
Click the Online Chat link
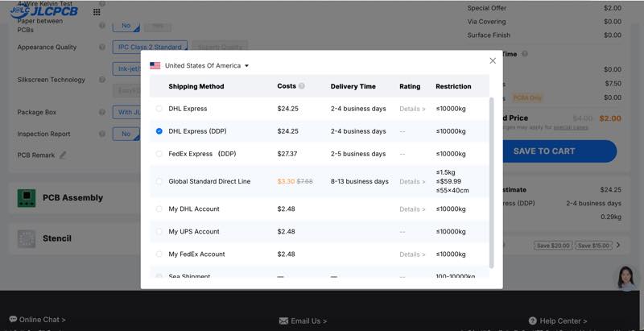click(x=43, y=320)
